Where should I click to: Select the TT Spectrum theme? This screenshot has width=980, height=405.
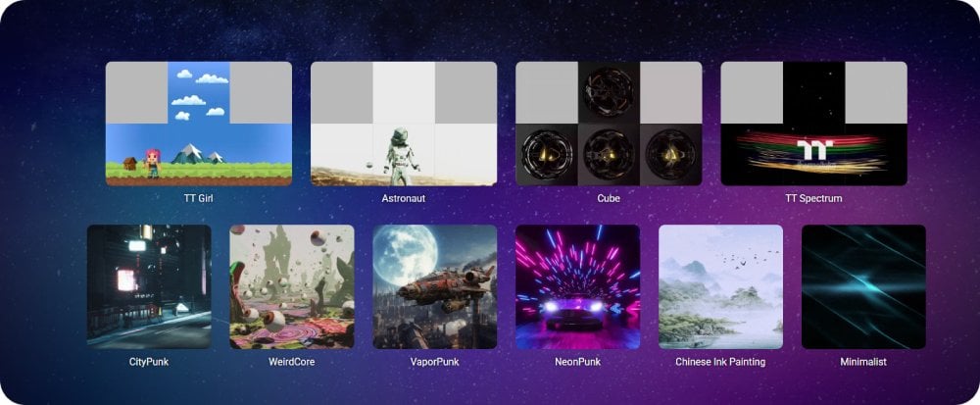pos(813,124)
